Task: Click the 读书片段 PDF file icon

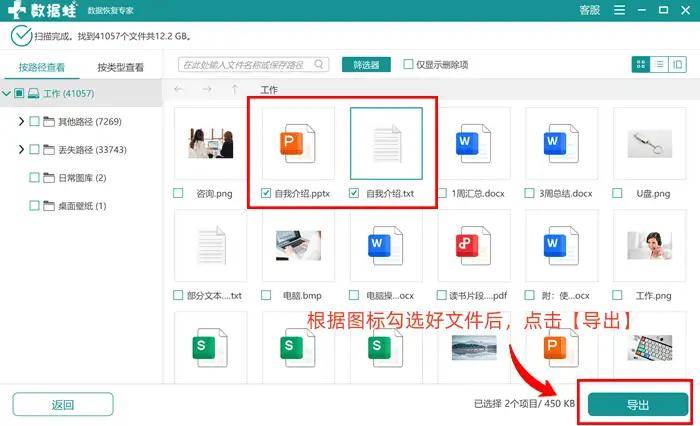Action: coord(467,245)
